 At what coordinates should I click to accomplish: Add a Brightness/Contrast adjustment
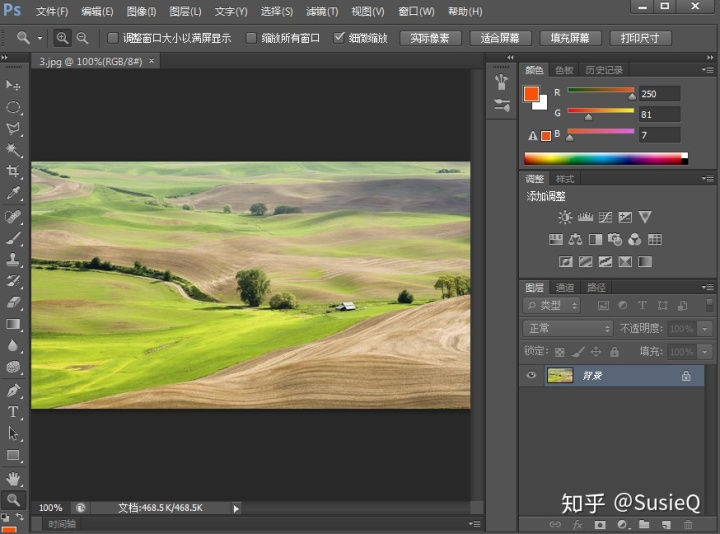tap(565, 217)
